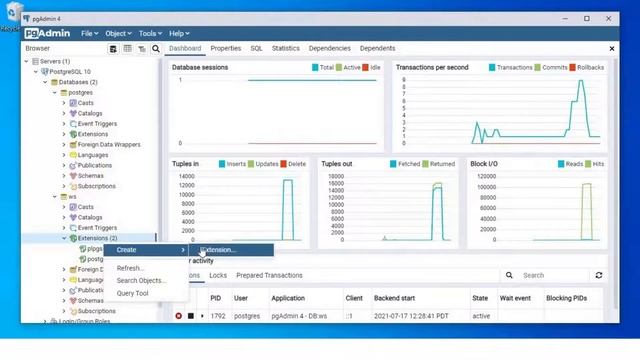Click the pgAdmin logo in header

47,33
